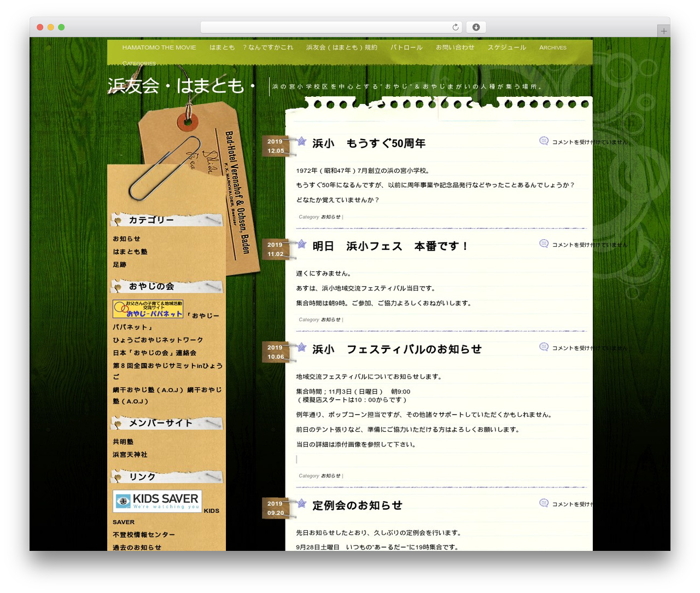Open 第８回全国おやじサミットinひょうご link
Image resolution: width=700 pixels, height=593 pixels.
[167, 371]
